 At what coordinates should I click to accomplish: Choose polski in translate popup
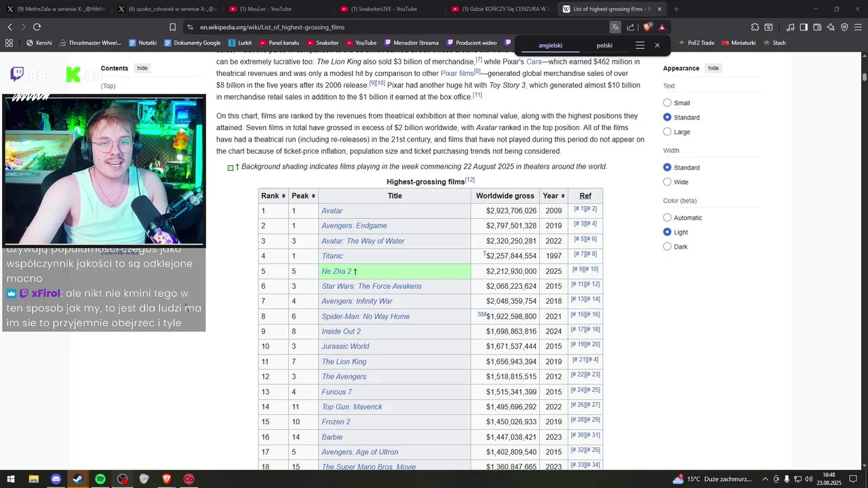click(604, 45)
